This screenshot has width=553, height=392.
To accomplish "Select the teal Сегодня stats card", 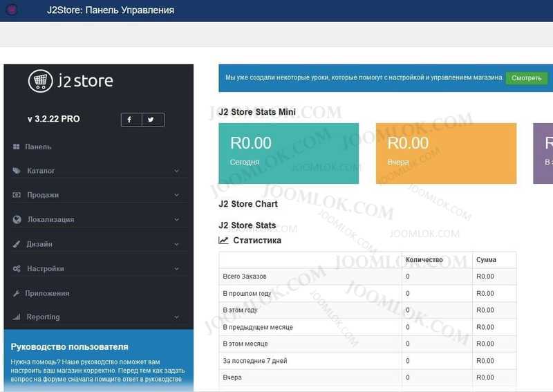I will [288, 153].
